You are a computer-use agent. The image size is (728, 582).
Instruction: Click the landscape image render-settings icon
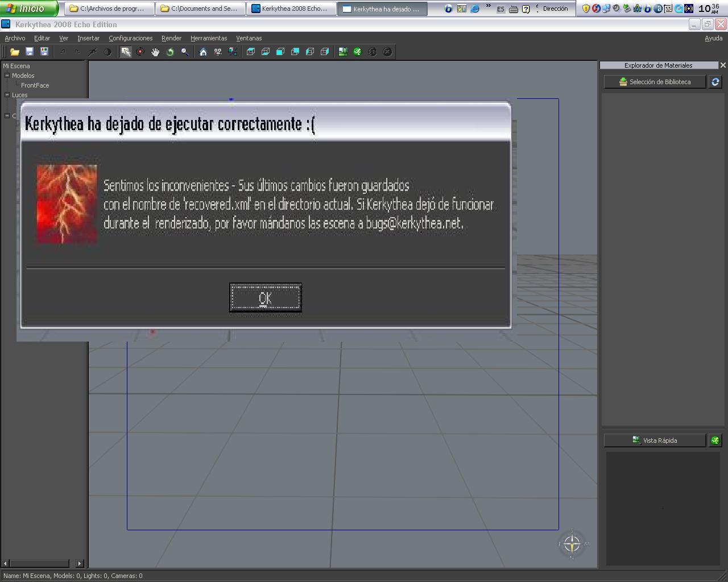(343, 52)
